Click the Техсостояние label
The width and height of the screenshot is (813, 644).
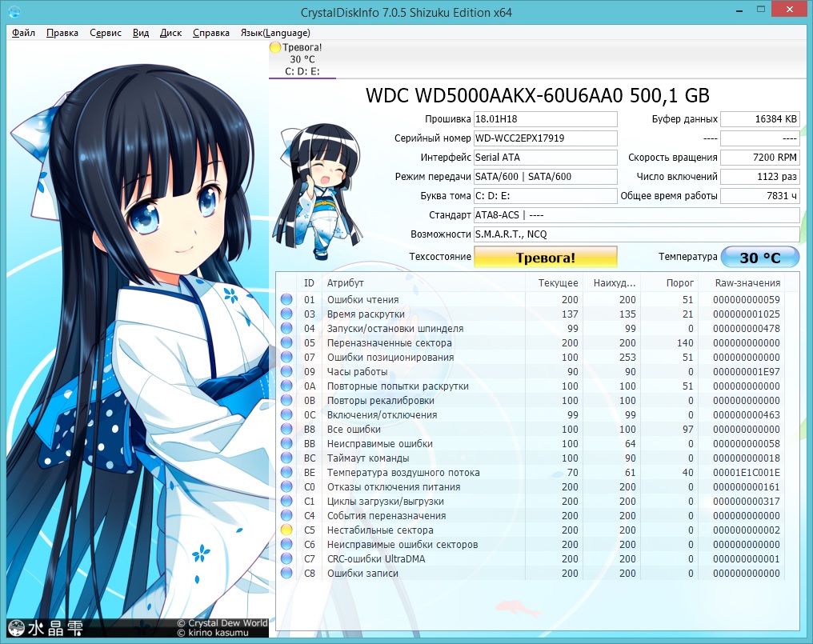[440, 256]
